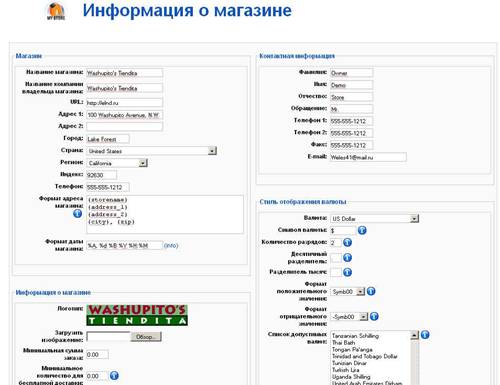The height and width of the screenshot is (385, 500).
Task: Select Tanzanian Shilling in the currency list
Action: [x=355, y=336]
